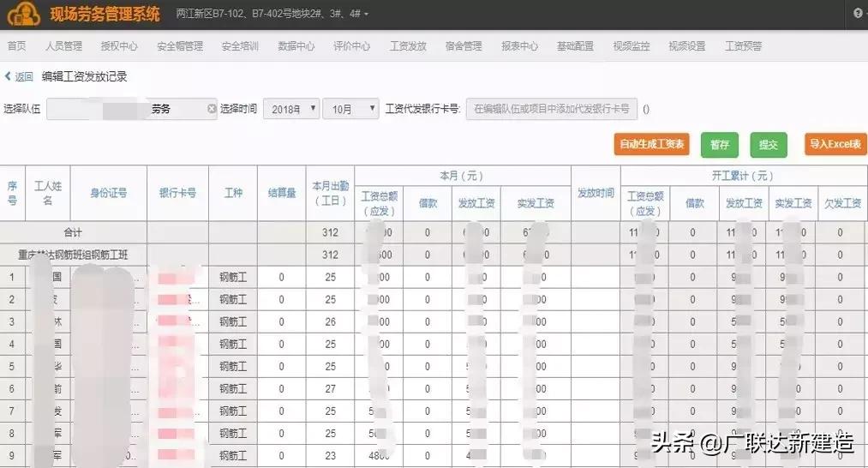868x468 pixels.
Task: Open the 工资预警 menu
Action: [x=744, y=46]
